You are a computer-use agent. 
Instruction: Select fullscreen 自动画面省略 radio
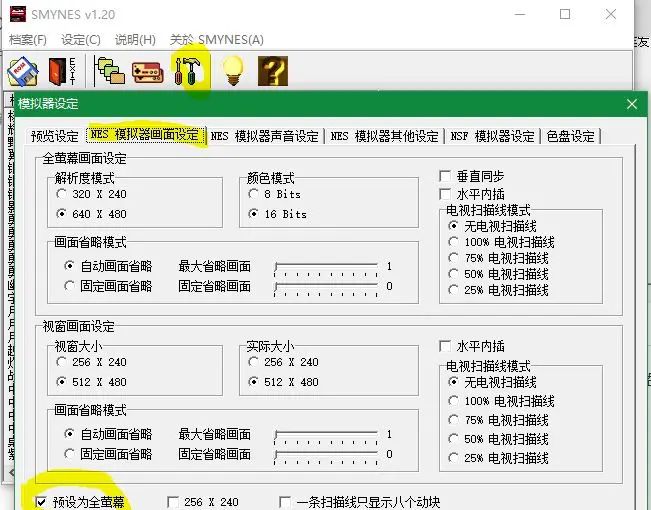(x=108, y=266)
